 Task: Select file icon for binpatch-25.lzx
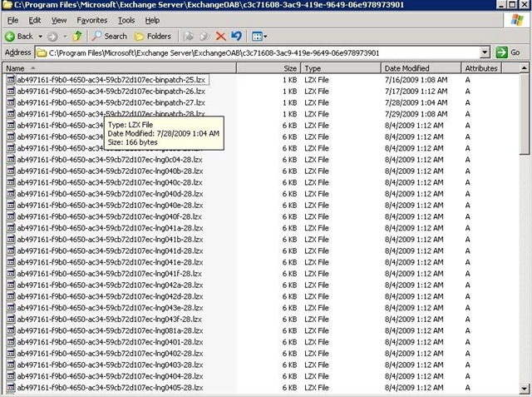tap(11, 80)
